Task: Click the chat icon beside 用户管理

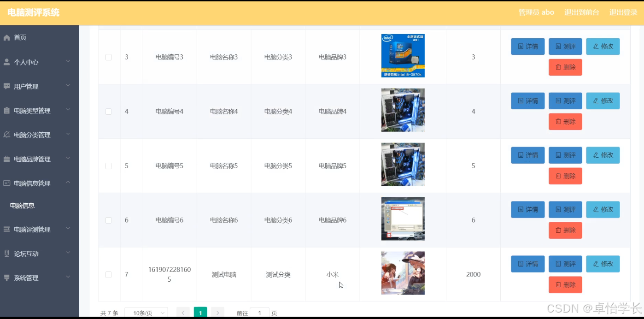Action: pos(6,86)
